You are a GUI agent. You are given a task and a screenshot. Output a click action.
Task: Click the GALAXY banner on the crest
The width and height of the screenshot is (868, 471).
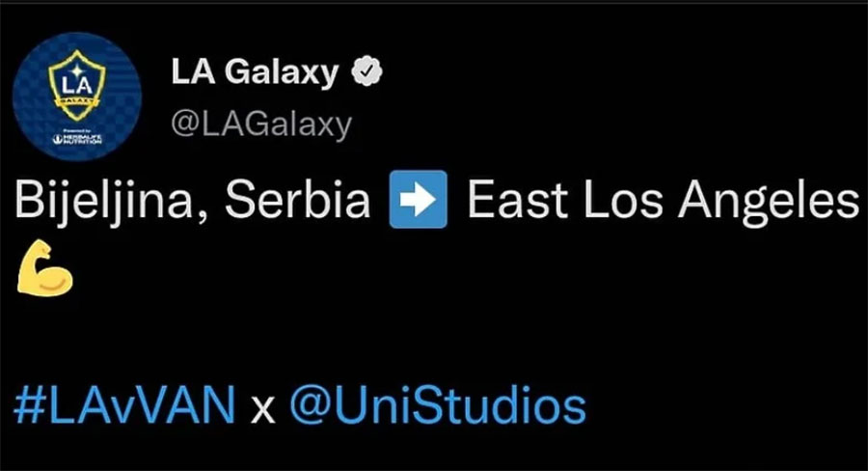(77, 101)
